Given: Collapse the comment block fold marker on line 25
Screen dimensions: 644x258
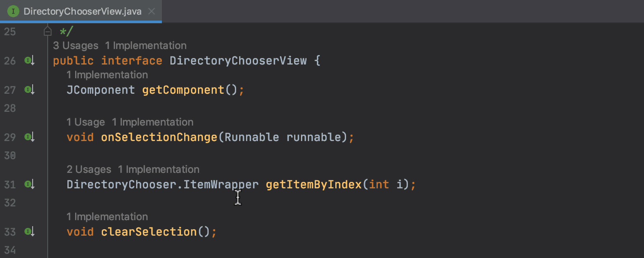Looking at the screenshot, I should pyautogui.click(x=48, y=31).
